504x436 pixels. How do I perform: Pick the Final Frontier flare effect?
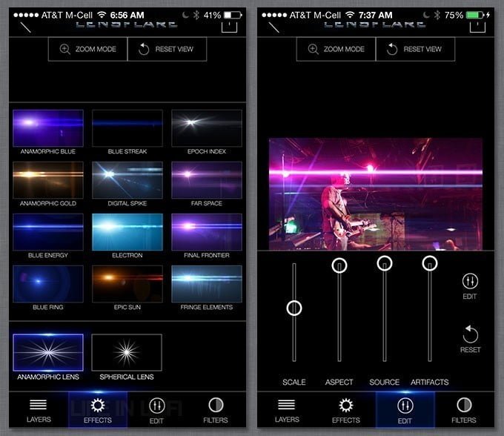pos(207,232)
